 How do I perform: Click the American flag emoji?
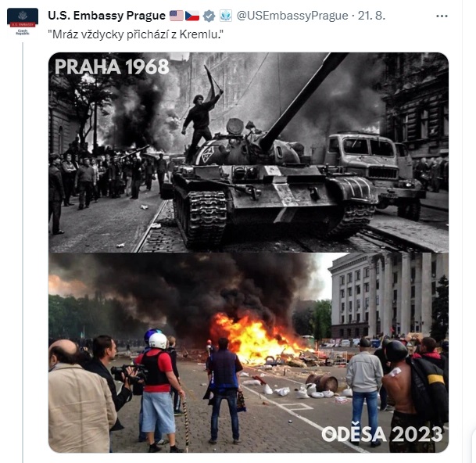pos(177,16)
